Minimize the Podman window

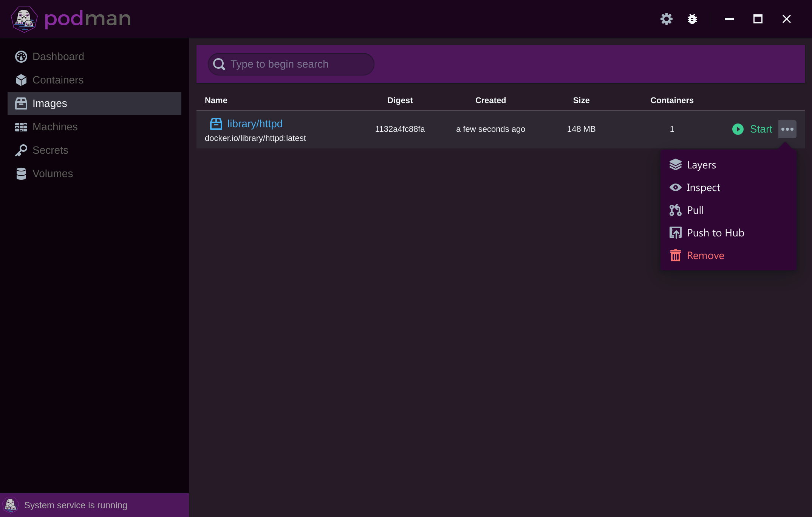point(729,19)
